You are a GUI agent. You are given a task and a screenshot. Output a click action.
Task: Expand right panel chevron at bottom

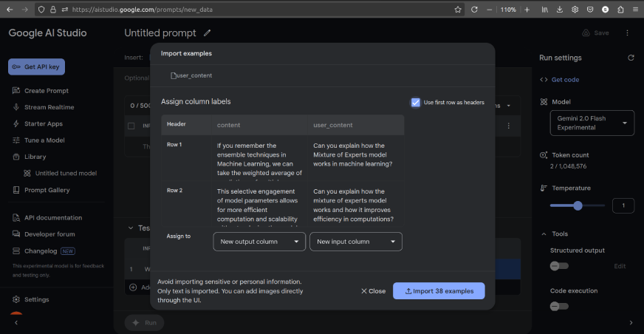point(631,322)
